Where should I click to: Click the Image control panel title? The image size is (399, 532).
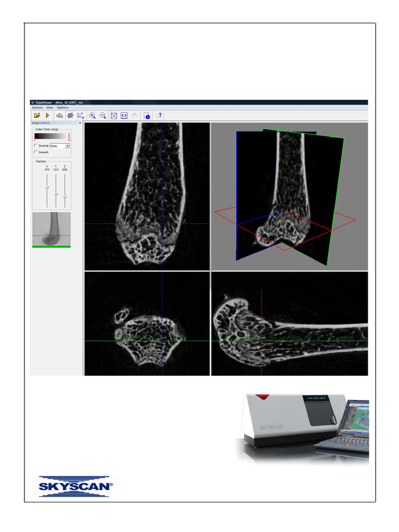pyautogui.click(x=41, y=123)
